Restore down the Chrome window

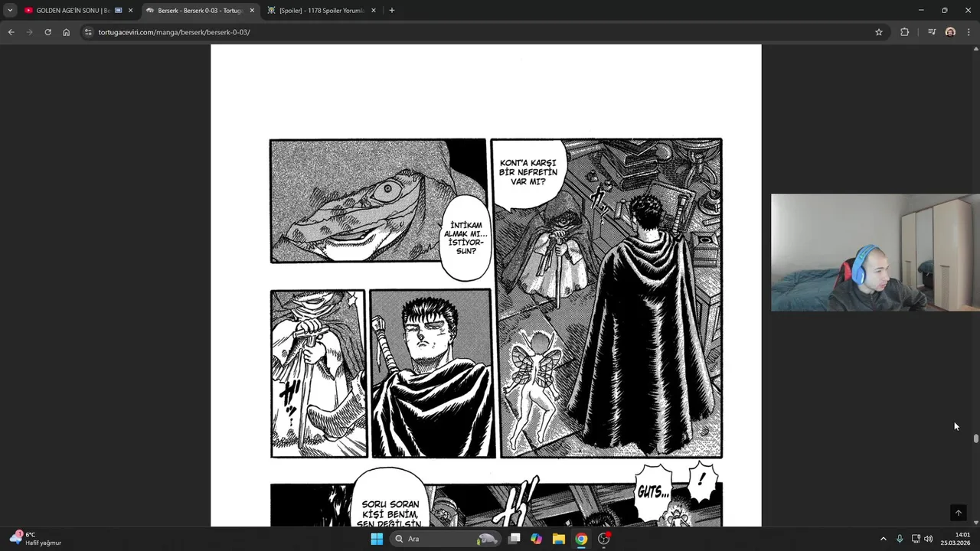[x=944, y=10]
